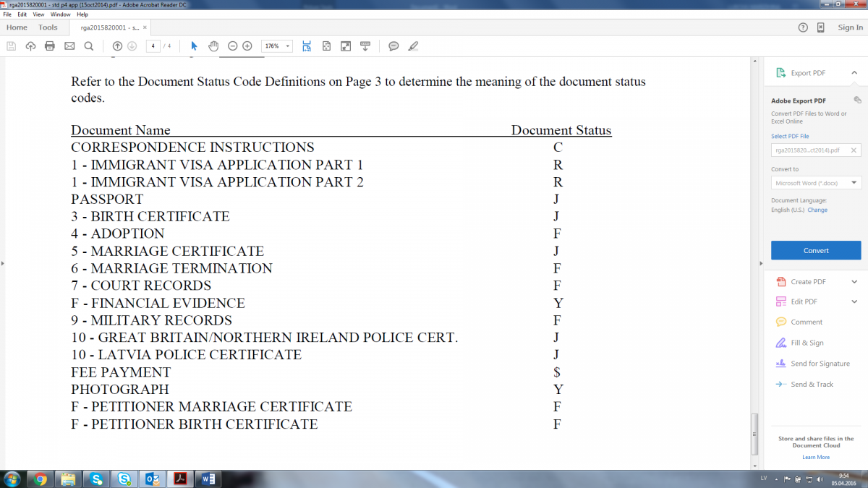Open the Help question mark icon

click(803, 27)
